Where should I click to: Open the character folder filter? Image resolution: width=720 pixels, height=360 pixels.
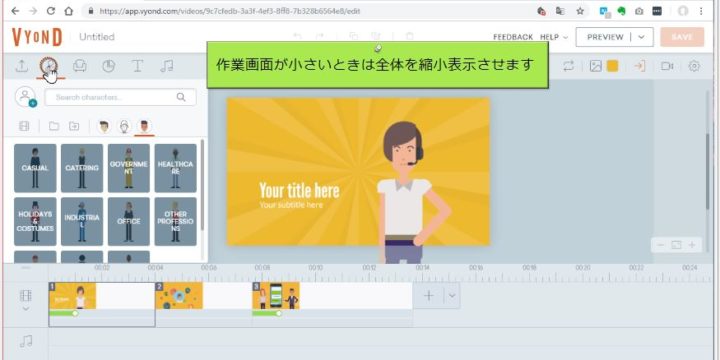pyautogui.click(x=54, y=126)
